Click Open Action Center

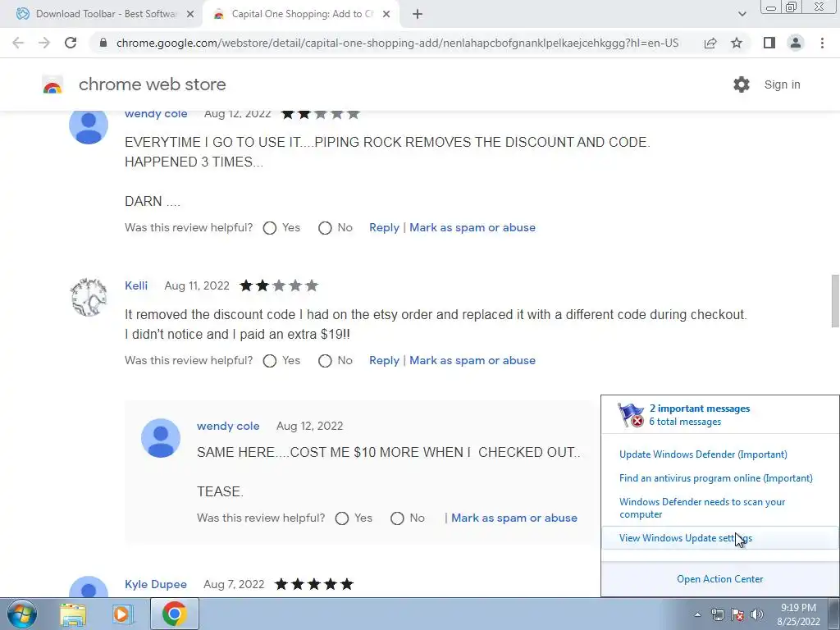pos(720,579)
